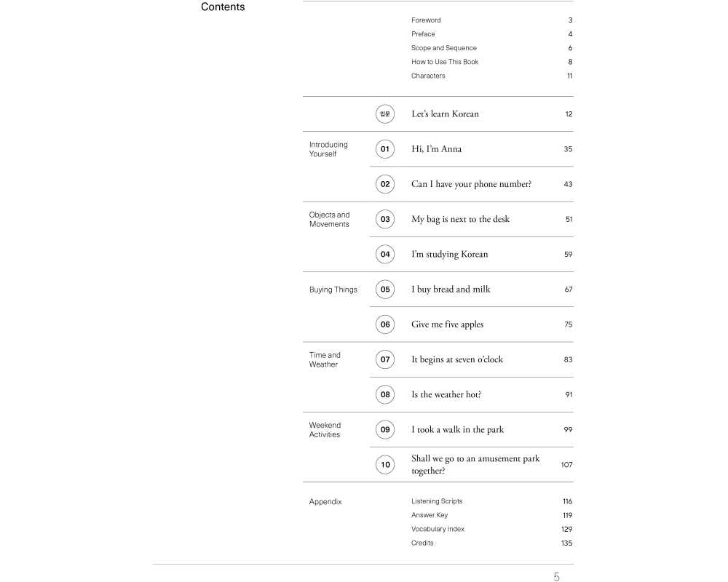Click the "Introducing Yourself" section label
The width and height of the screenshot is (728, 582).
(328, 149)
